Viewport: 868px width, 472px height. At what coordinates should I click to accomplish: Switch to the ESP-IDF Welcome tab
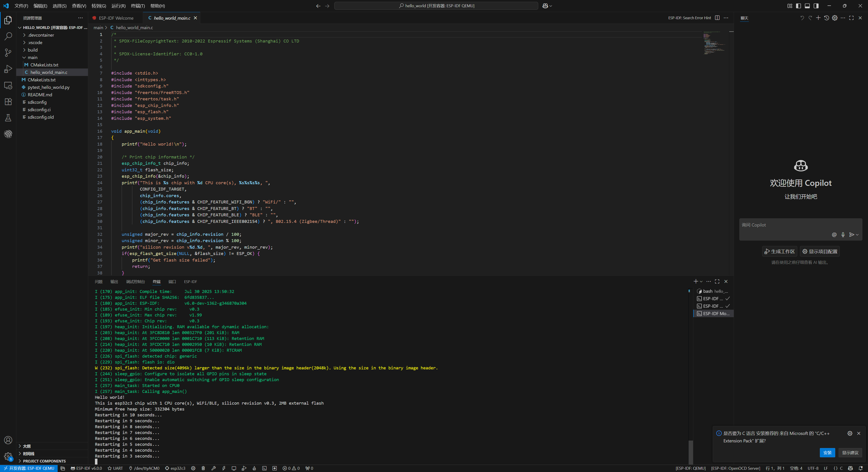point(116,18)
